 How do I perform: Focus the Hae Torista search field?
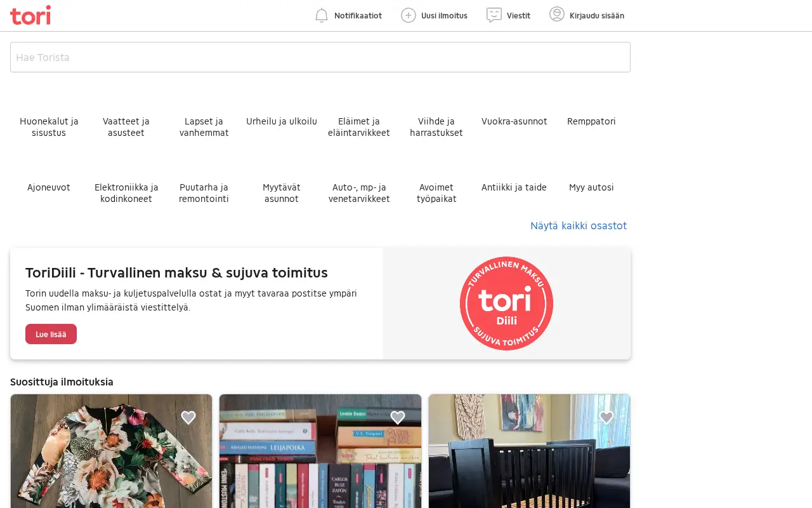tap(320, 57)
